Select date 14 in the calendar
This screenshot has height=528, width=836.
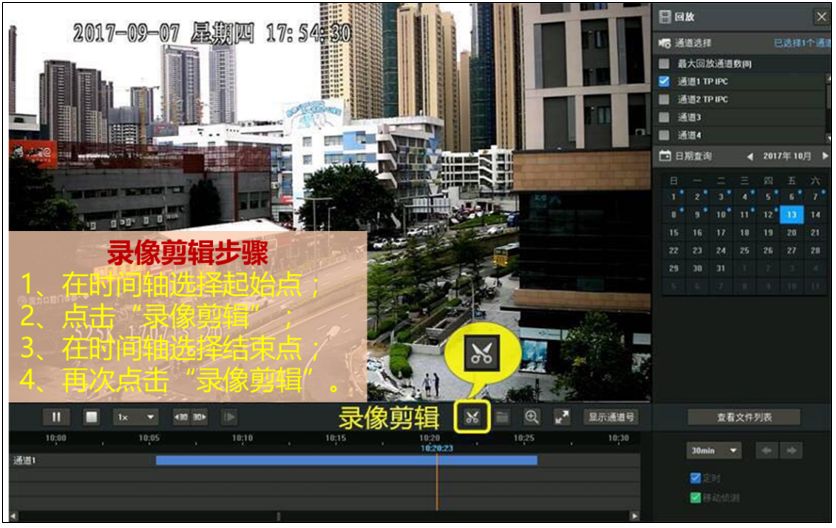click(815, 215)
